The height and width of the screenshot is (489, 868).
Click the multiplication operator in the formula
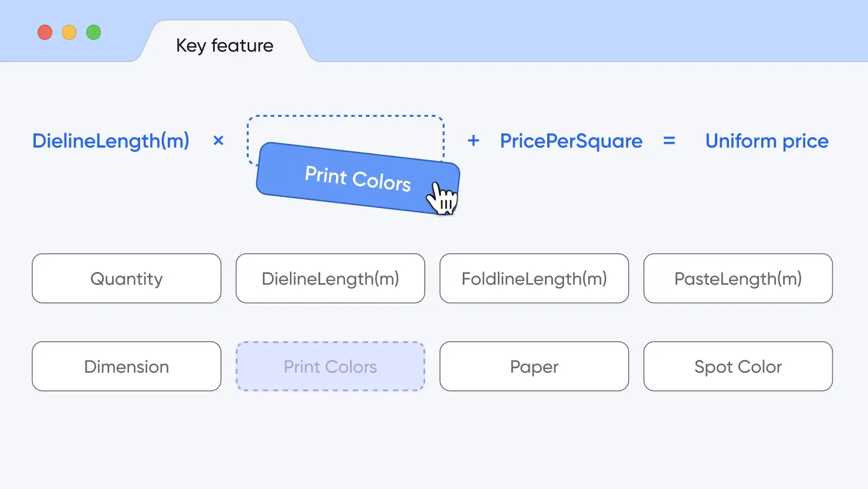click(x=218, y=141)
